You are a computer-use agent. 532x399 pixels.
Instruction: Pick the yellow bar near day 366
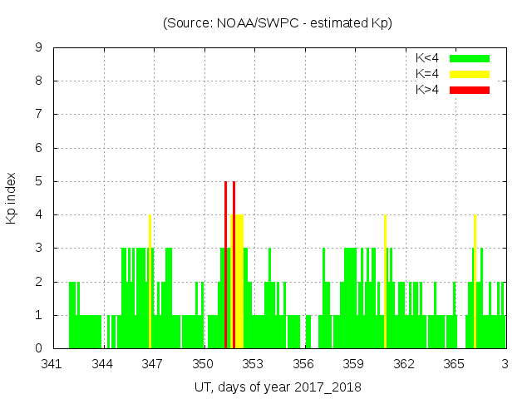475,283
